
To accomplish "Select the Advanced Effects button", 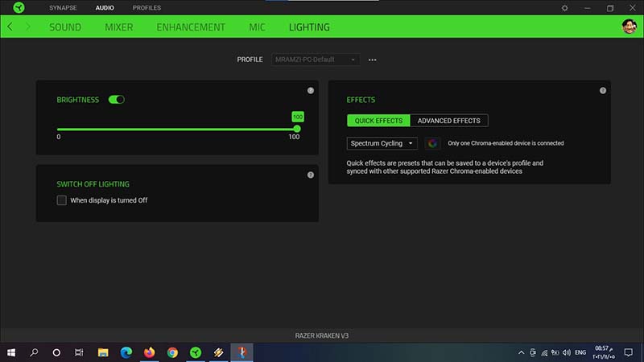I will [448, 121].
